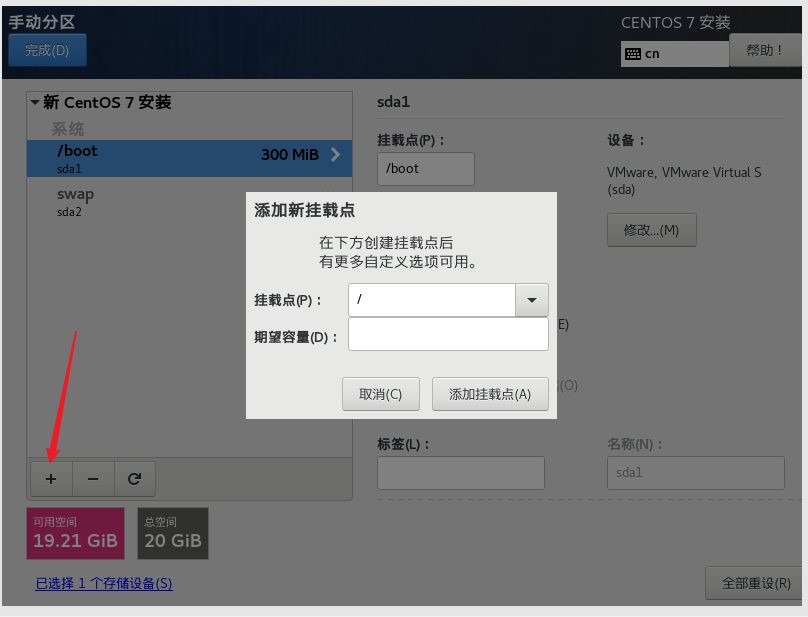Click the 可用空间 19.21 GiB box
The height and width of the screenshot is (617, 808).
point(75,533)
